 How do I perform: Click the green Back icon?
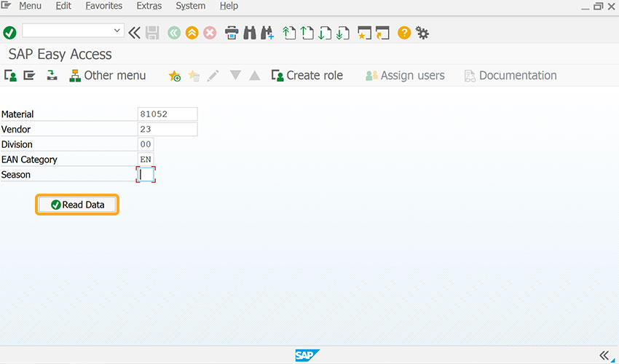coord(174,33)
